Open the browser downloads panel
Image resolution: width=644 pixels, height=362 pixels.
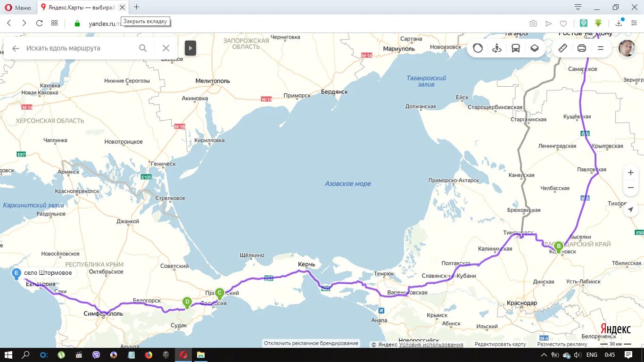click(x=619, y=23)
